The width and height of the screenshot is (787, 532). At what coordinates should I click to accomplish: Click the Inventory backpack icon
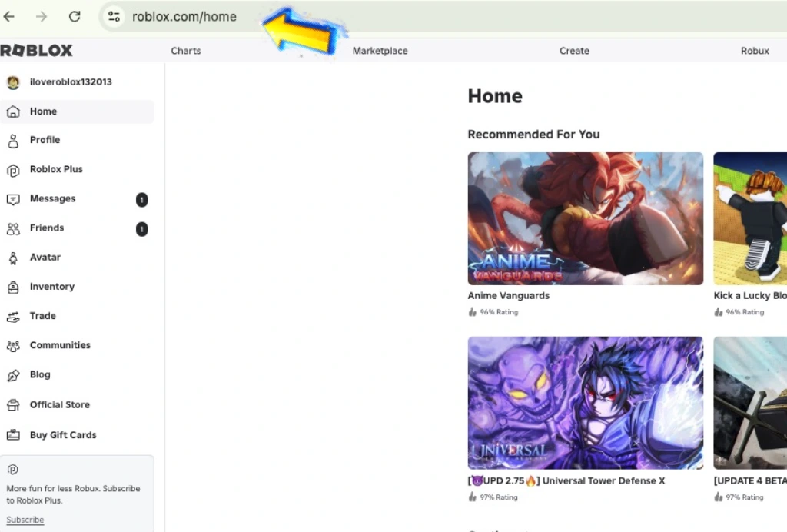[x=13, y=288]
